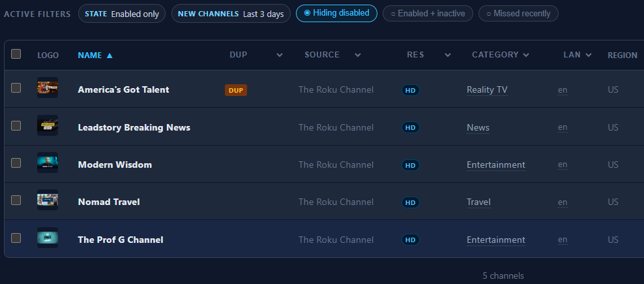Image resolution: width=644 pixels, height=284 pixels.
Task: Click the 5 channels count text
Action: [503, 276]
